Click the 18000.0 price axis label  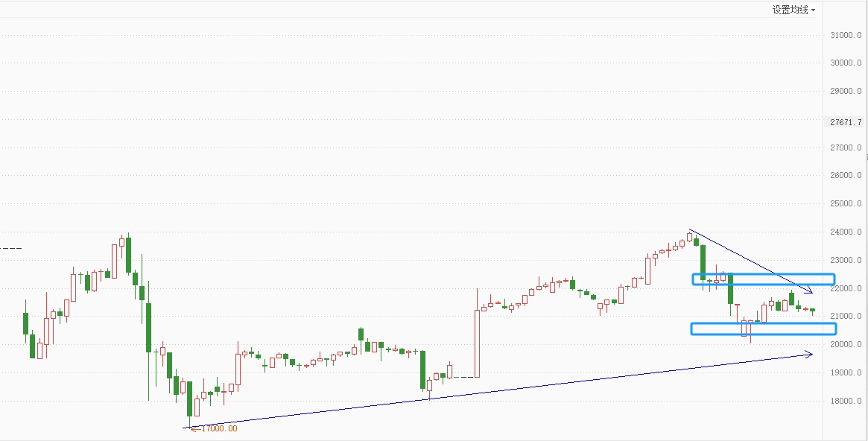pyautogui.click(x=845, y=401)
